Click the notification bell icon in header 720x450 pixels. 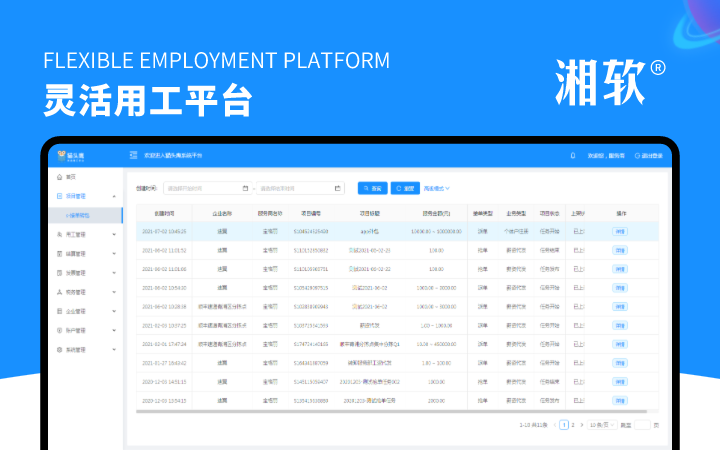coord(572,156)
